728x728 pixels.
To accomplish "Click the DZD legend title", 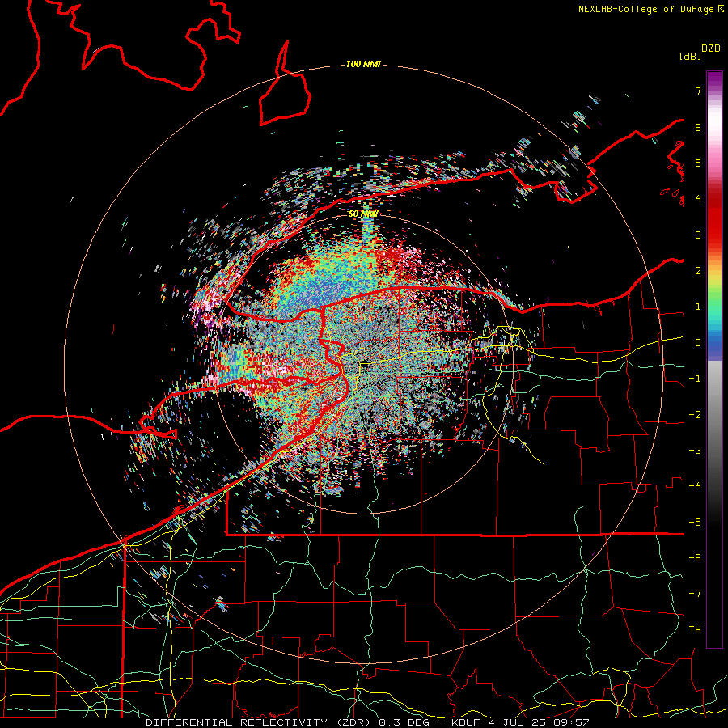I will pyautogui.click(x=711, y=49).
